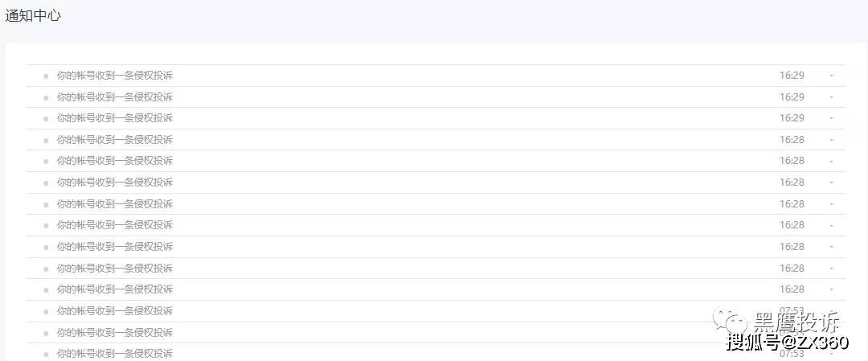
Task: Click the dash ending the top notification row
Action: click(831, 76)
